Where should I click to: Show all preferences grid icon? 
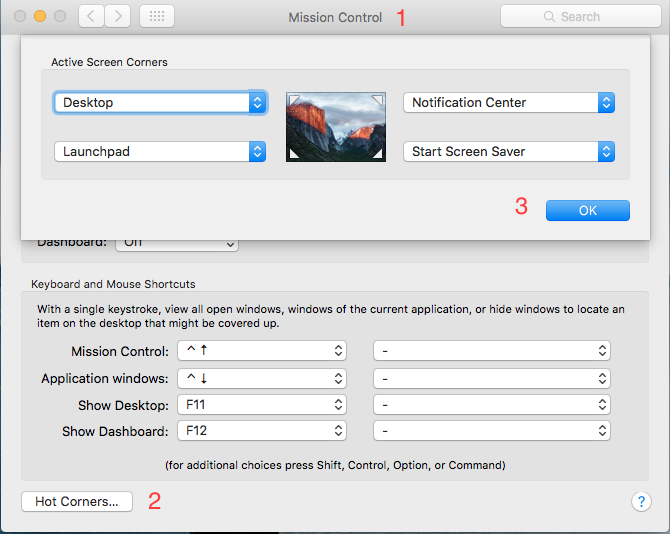click(157, 16)
